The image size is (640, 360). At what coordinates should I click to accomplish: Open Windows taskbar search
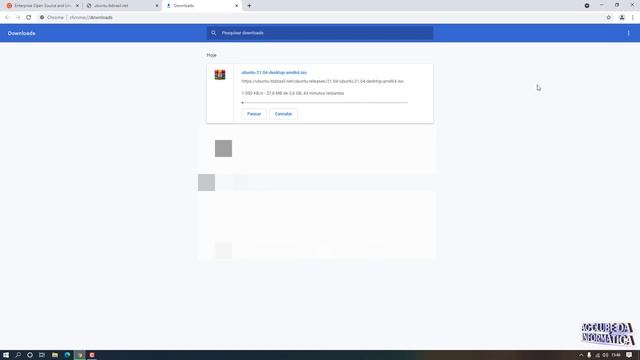coord(18,355)
